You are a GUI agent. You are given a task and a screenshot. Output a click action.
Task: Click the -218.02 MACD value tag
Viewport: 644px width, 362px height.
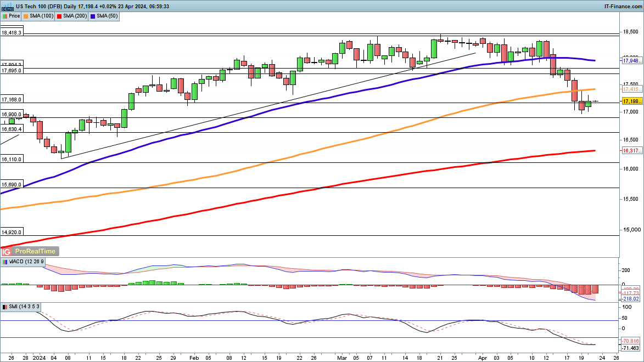630,299
